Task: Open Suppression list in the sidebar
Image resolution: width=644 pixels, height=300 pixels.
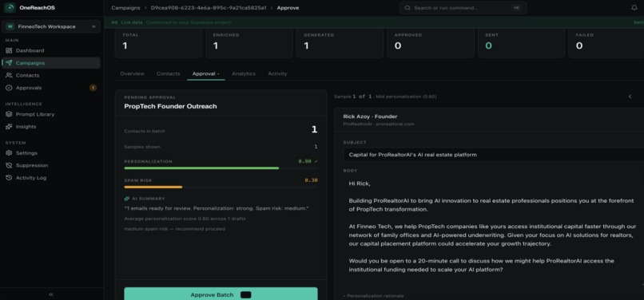Action: tap(51, 165)
